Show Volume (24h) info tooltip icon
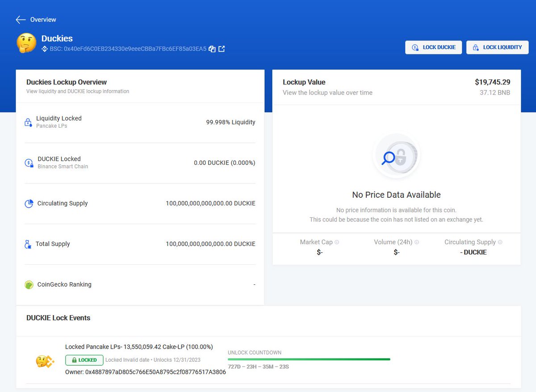Screen dimensions: 536x392 coord(417,242)
